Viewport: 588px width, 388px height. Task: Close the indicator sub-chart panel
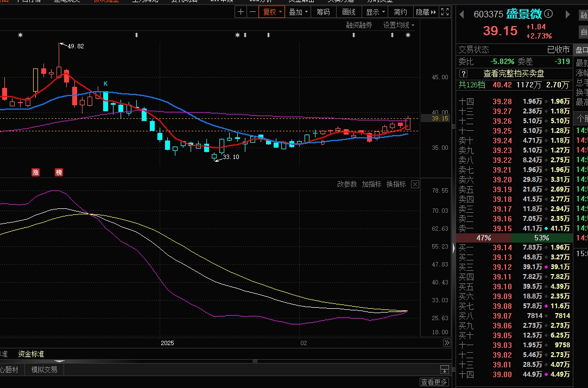pyautogui.click(x=415, y=185)
